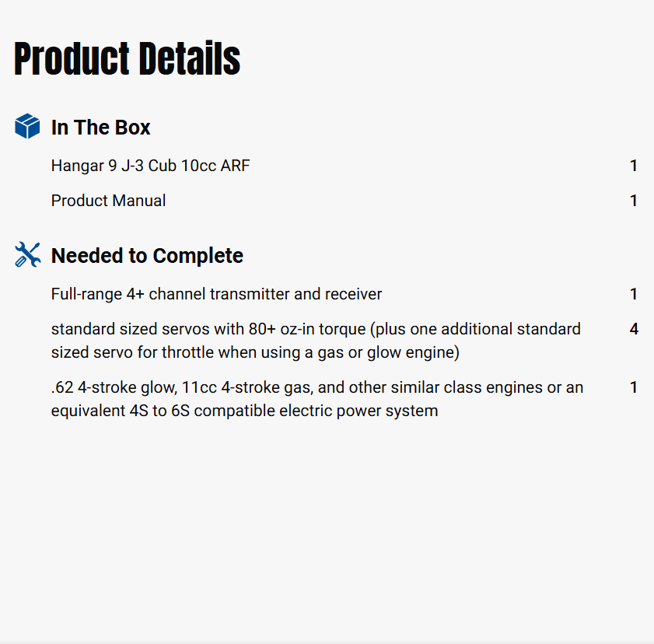Select the Needed to Complete heading
654x644 pixels.
pyautogui.click(x=147, y=256)
